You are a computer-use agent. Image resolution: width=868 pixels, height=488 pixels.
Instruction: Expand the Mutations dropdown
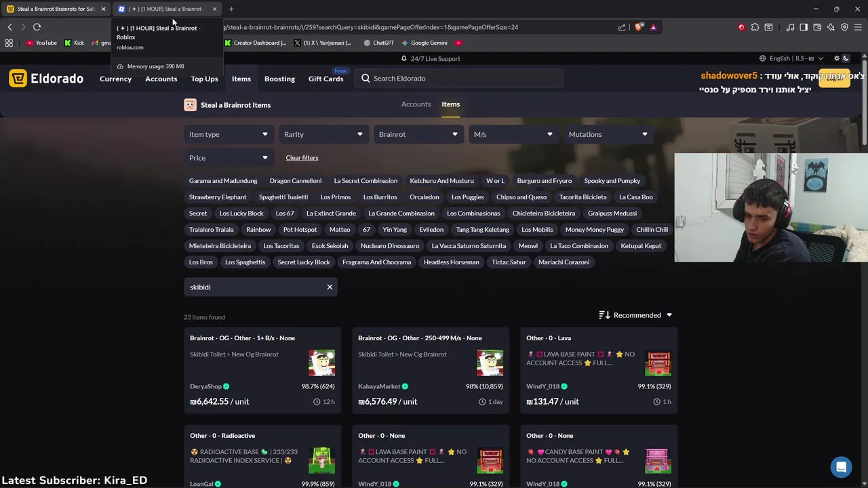point(608,134)
